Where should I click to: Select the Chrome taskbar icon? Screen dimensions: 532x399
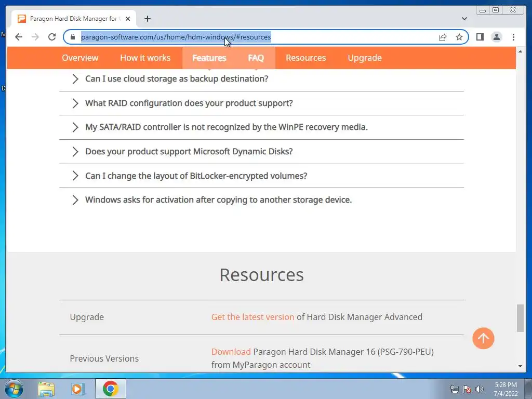(111, 389)
